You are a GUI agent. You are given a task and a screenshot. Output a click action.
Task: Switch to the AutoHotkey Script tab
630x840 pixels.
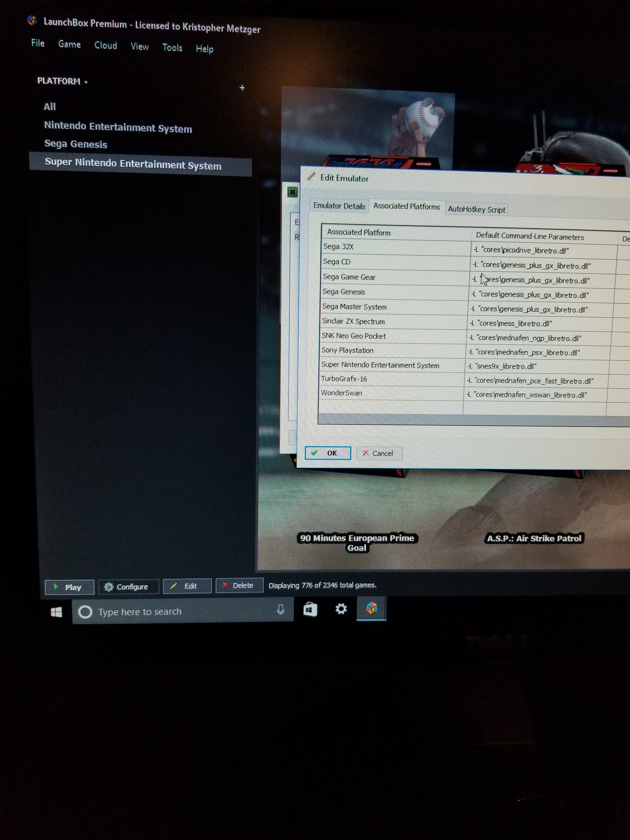[477, 209]
